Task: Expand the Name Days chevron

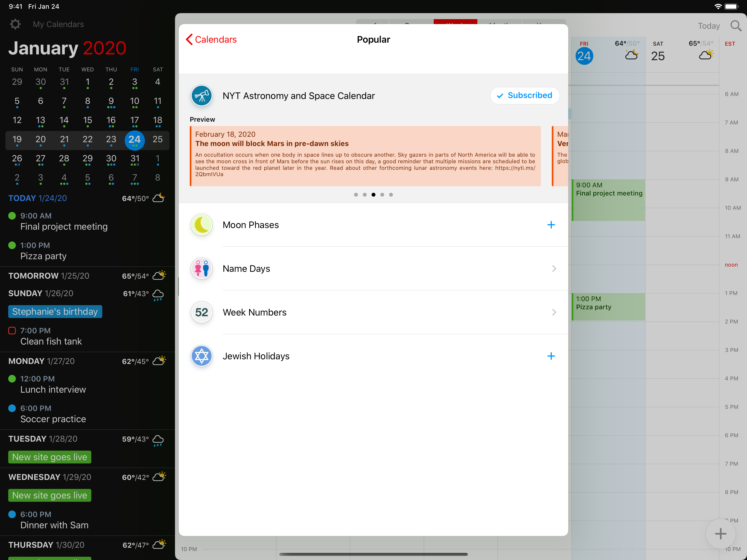Action: tap(554, 269)
